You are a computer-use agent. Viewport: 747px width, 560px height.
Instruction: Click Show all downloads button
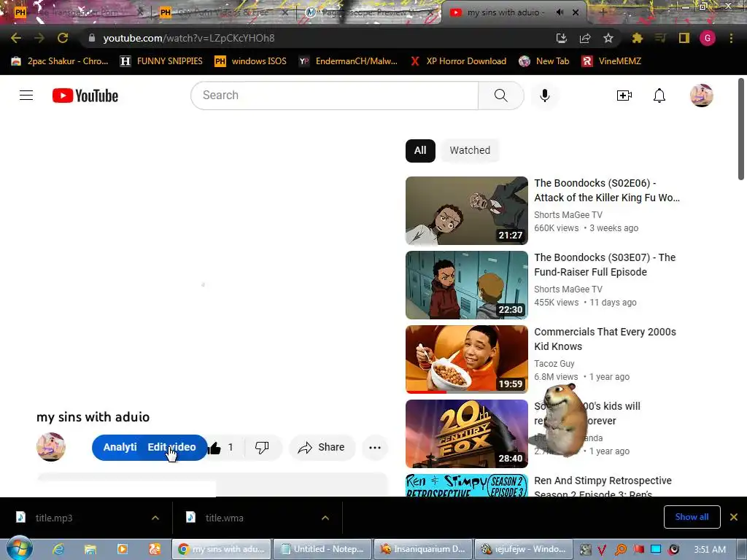(692, 517)
